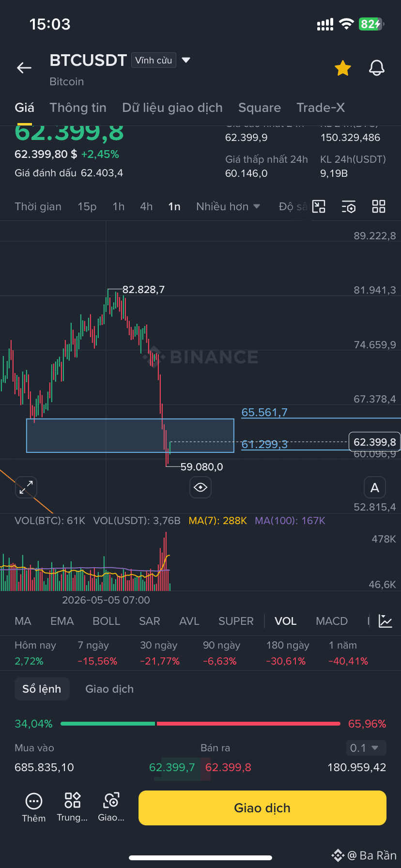Enable MA indicator
This screenshot has height=868, width=401.
(23, 621)
